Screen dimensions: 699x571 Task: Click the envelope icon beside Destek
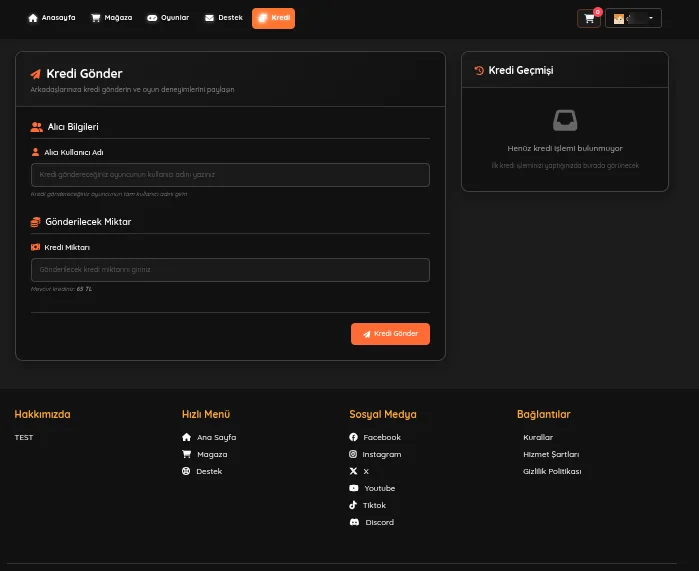(209, 18)
